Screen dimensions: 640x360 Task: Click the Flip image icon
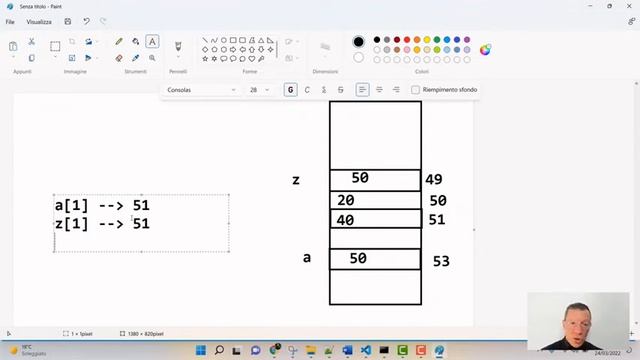(88, 58)
